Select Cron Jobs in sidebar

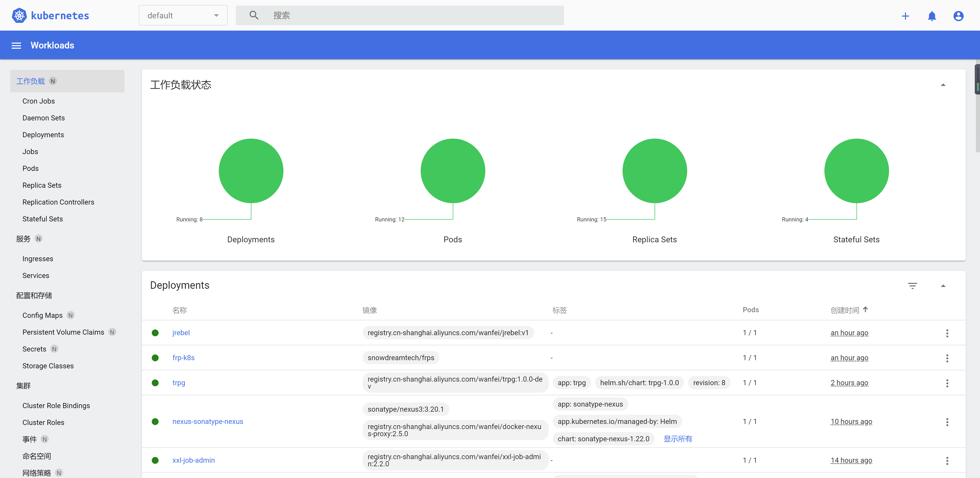pyautogui.click(x=39, y=101)
